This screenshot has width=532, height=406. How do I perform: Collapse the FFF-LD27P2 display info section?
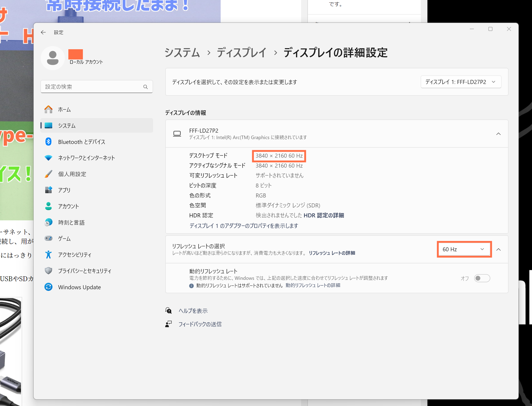498,134
